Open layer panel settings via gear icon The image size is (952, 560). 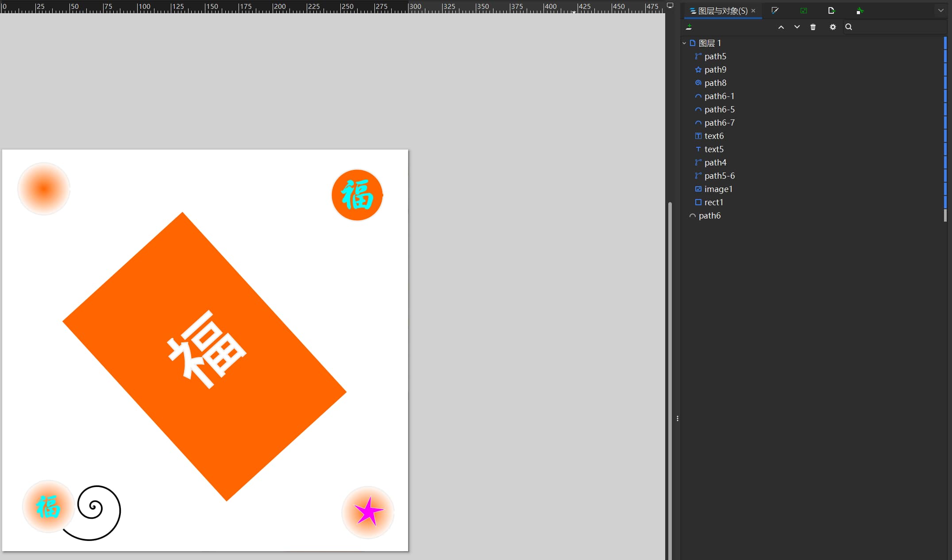pyautogui.click(x=833, y=27)
